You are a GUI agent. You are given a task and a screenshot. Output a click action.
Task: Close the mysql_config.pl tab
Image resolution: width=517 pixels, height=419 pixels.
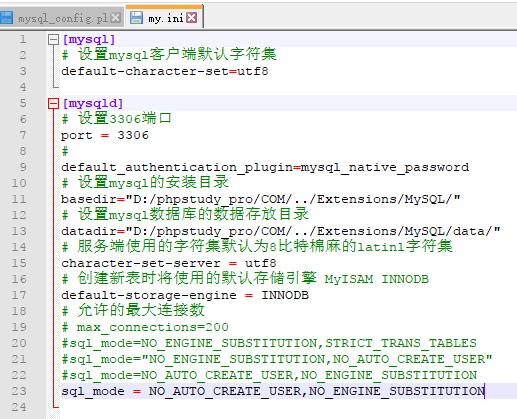[x=115, y=18]
